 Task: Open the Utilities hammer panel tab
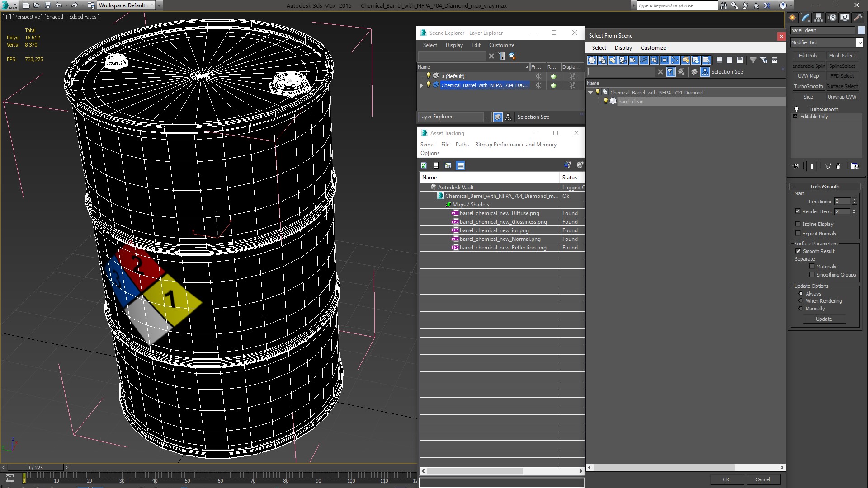[x=858, y=18]
